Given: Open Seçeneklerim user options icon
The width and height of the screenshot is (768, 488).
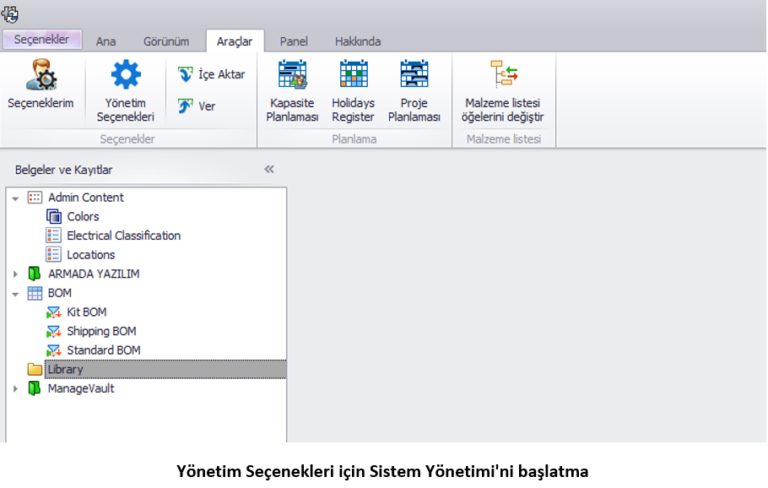Looking at the screenshot, I should pos(40,77).
